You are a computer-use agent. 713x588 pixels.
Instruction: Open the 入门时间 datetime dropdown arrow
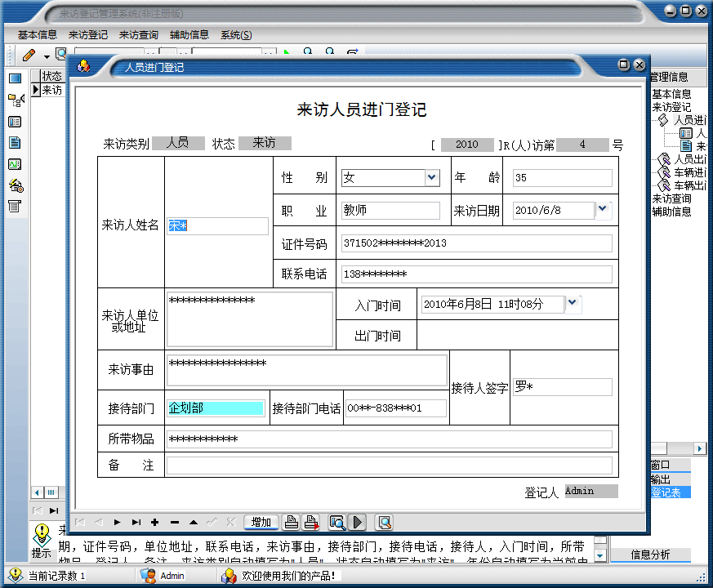coord(573,302)
